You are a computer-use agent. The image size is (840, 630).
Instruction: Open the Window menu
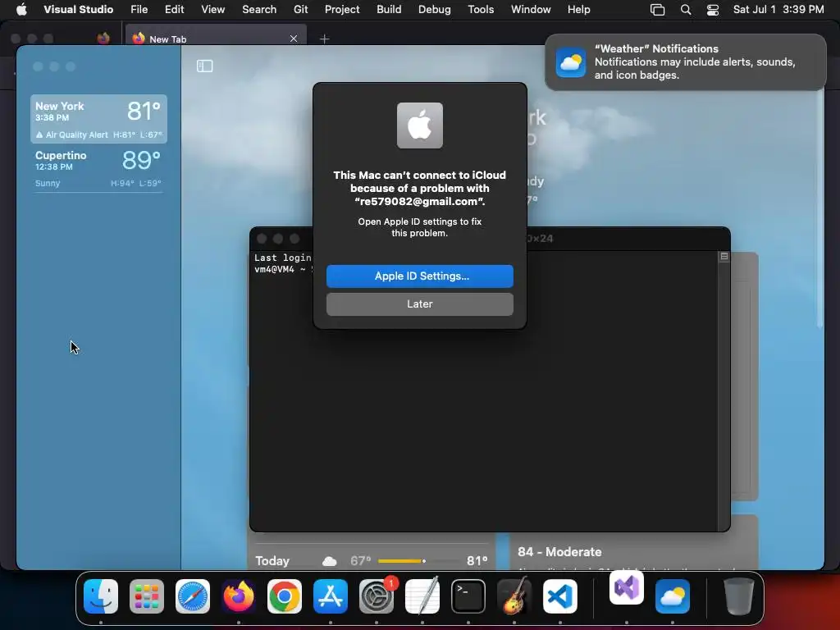531,9
